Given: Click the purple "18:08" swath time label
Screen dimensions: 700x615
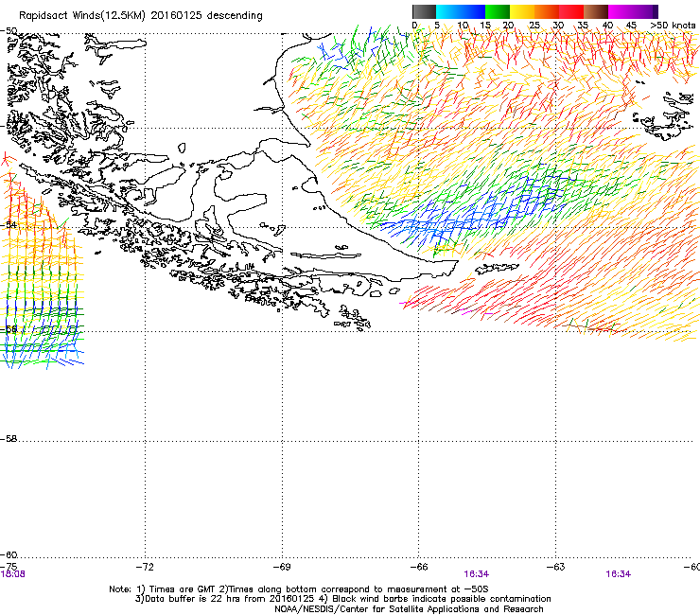Looking at the screenshot, I should click(x=12, y=574).
